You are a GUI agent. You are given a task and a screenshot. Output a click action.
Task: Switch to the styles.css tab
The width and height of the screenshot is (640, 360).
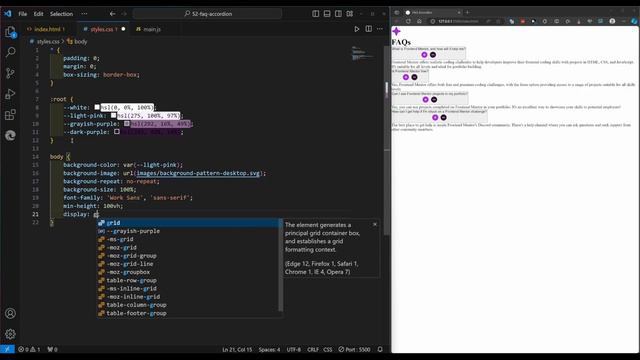point(102,29)
